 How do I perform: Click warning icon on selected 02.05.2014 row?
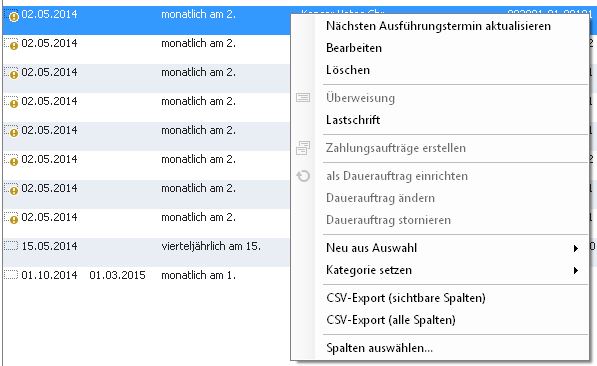point(11,15)
